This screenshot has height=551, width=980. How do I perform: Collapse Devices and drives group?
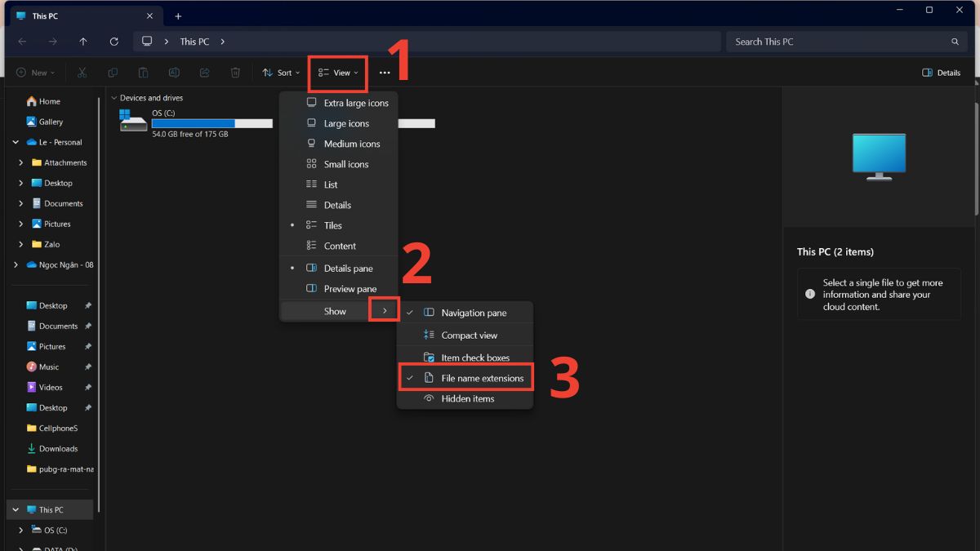114,98
